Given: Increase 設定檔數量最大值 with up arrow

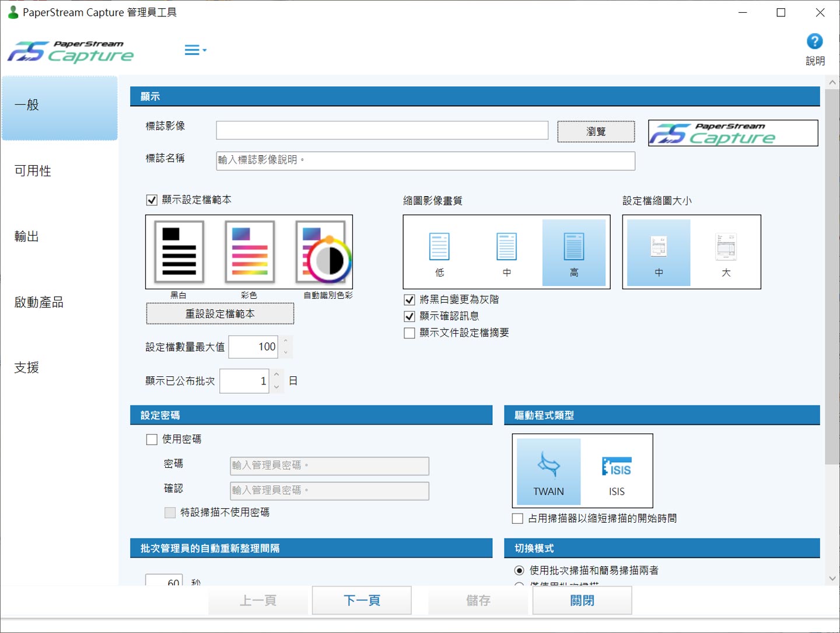Looking at the screenshot, I should 285,341.
